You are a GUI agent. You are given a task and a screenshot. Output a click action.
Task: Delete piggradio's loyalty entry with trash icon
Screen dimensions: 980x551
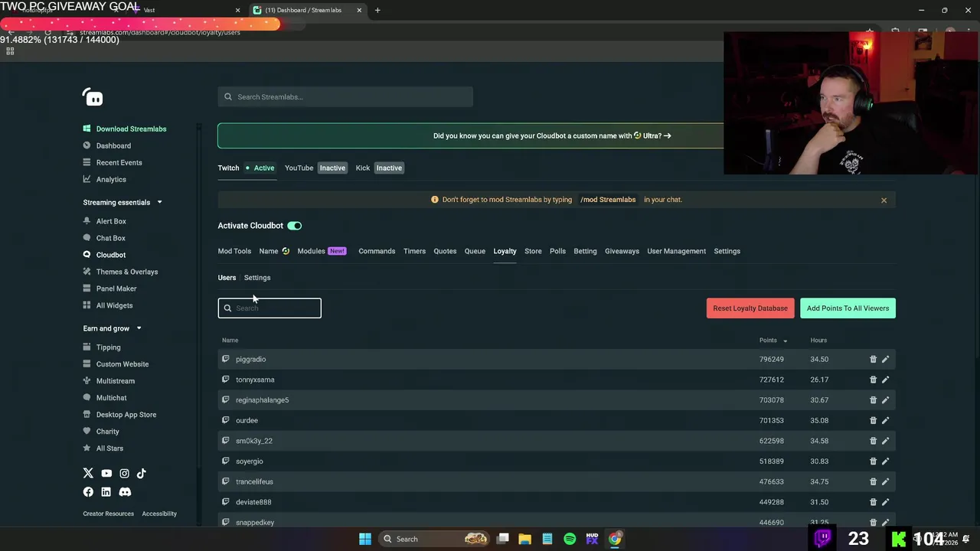[x=873, y=359]
